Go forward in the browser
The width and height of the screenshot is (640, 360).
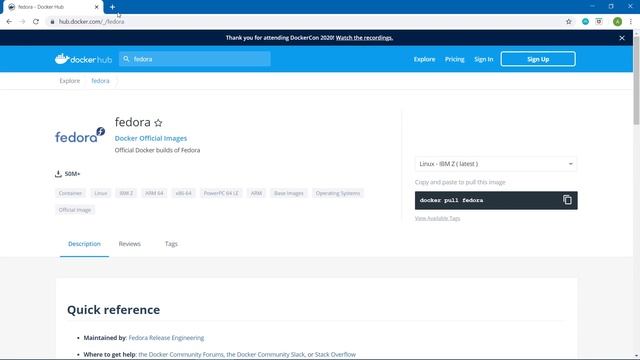click(x=22, y=22)
